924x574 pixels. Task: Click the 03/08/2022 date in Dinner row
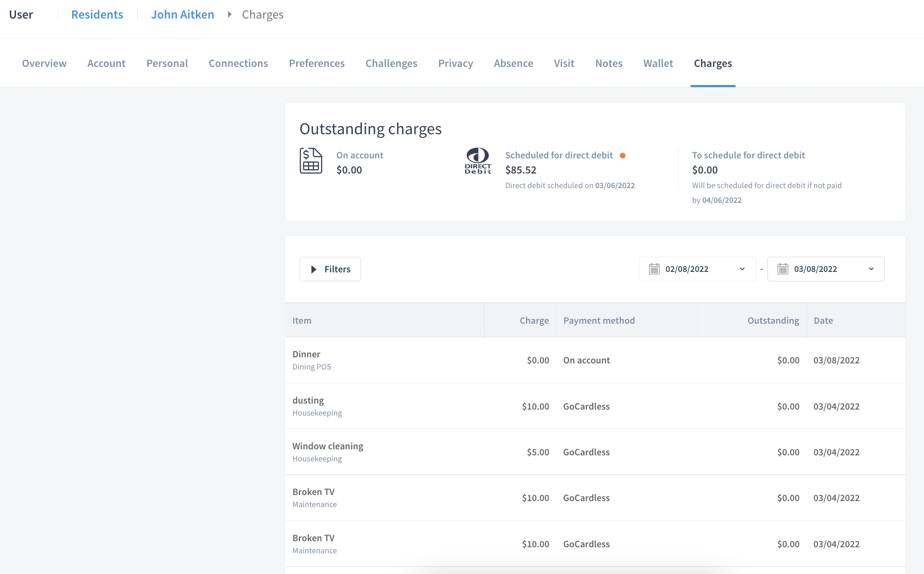point(836,360)
